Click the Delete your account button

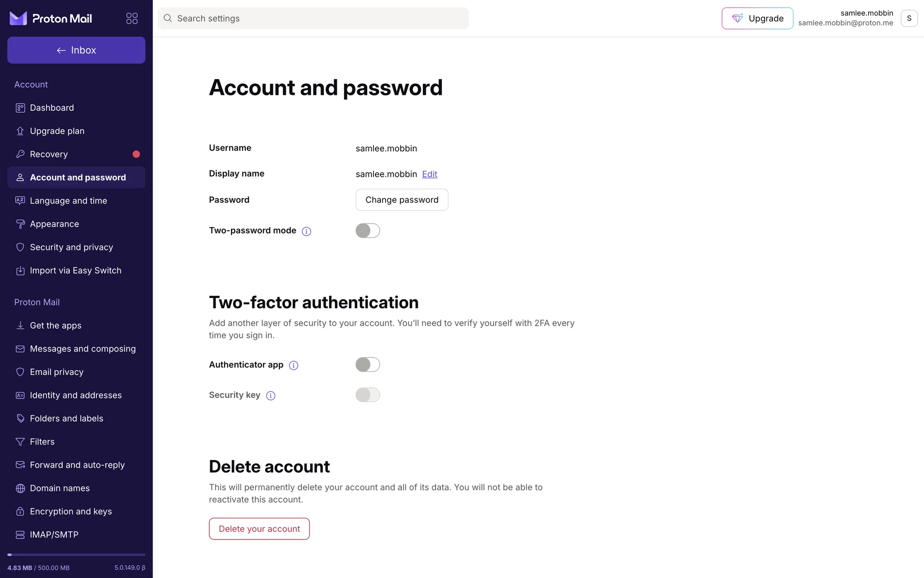point(259,529)
